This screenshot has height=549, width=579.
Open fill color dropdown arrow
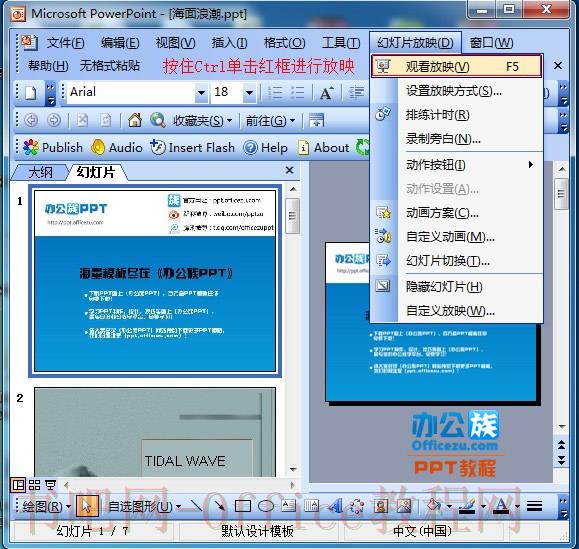[x=449, y=506]
